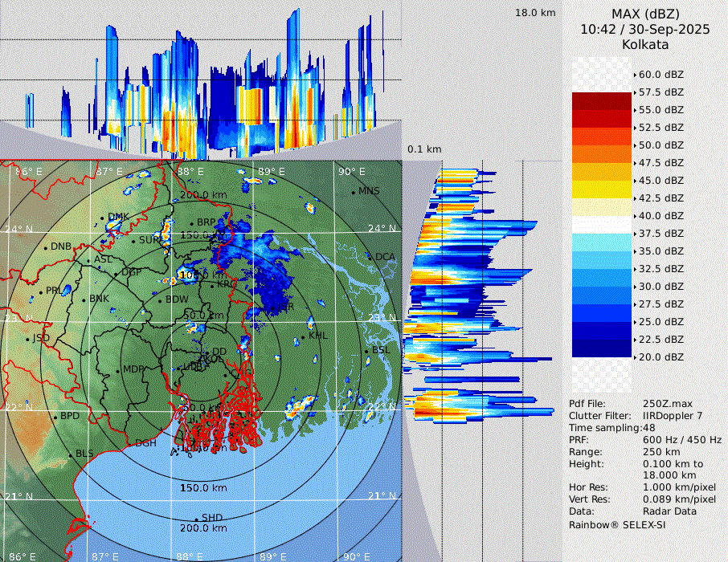Pick the yellow swatch below 45.0 dBZ
Viewport: 728px width, 562px height.
pyautogui.click(x=602, y=189)
